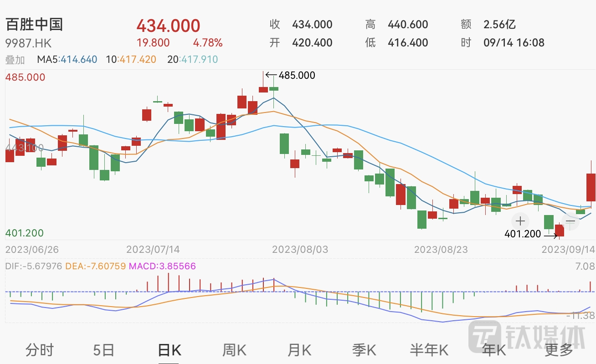The image size is (596, 364).
Task: Expand the 更多 more options
Action: (x=559, y=350)
